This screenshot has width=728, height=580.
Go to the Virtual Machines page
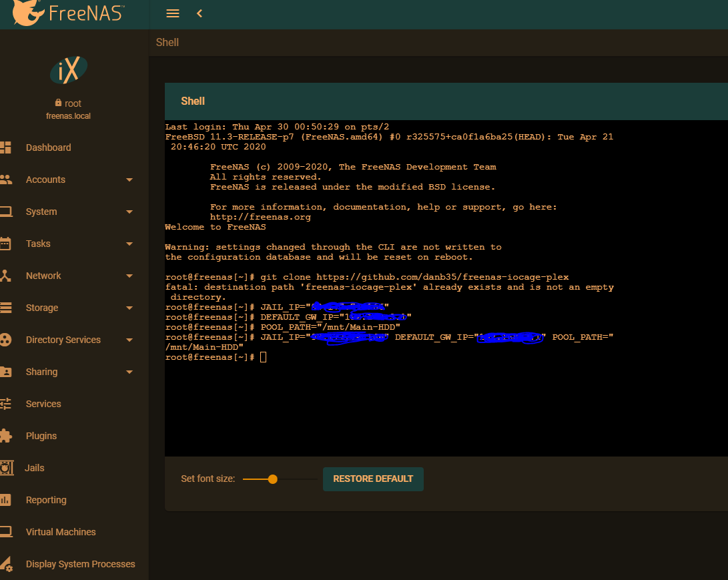click(x=61, y=532)
